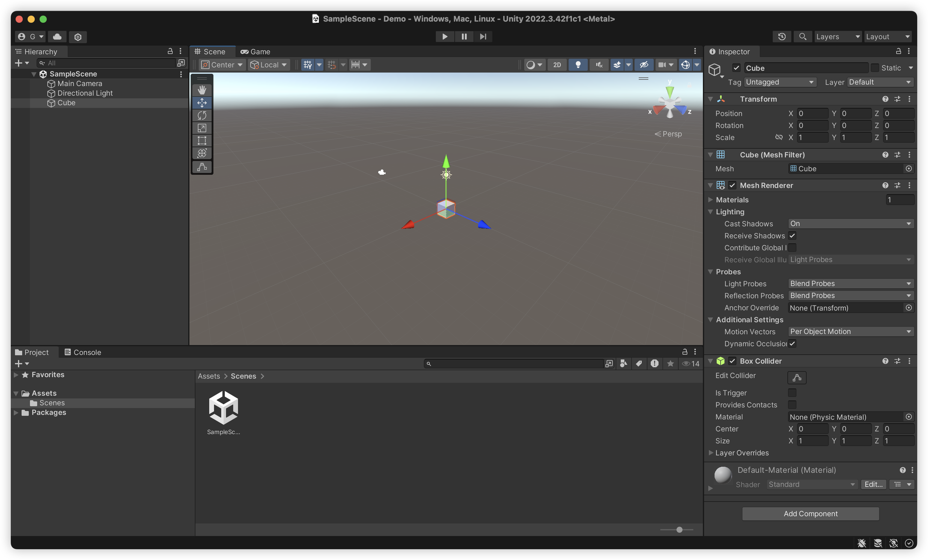The height and width of the screenshot is (560, 928).
Task: Enable the Is Trigger checkbox
Action: pos(792,393)
